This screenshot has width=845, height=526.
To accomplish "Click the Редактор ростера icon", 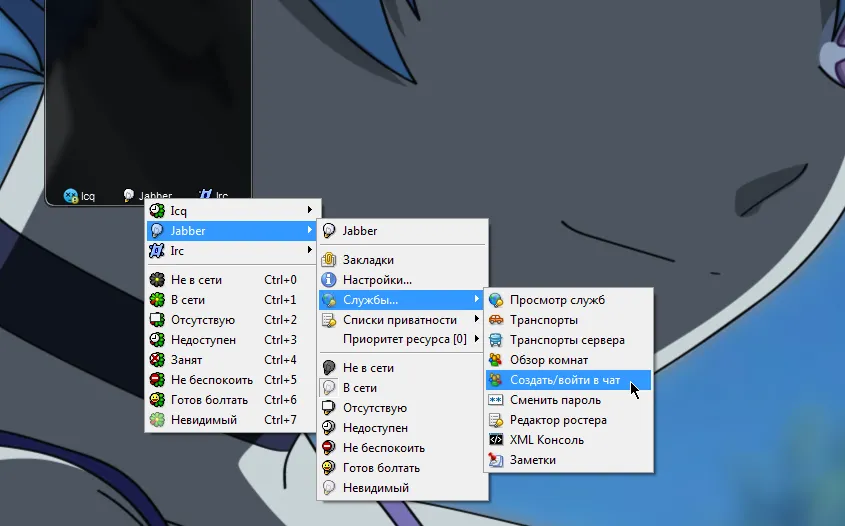I will coord(496,420).
